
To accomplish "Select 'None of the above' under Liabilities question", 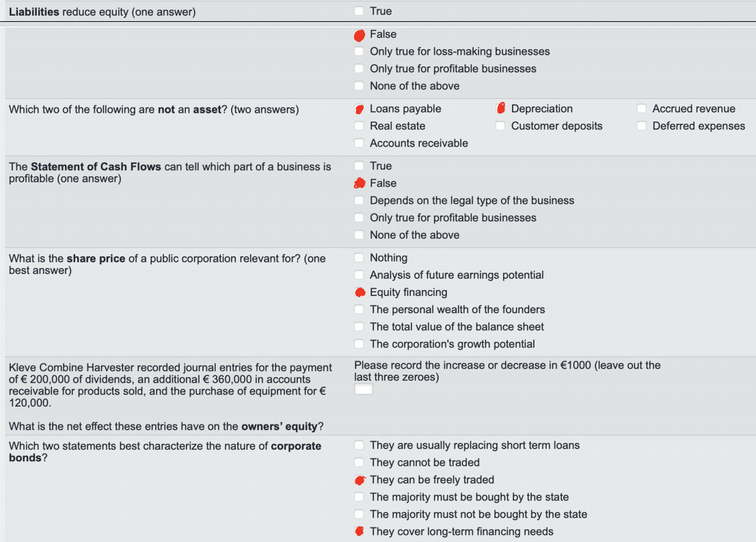I will tap(359, 85).
